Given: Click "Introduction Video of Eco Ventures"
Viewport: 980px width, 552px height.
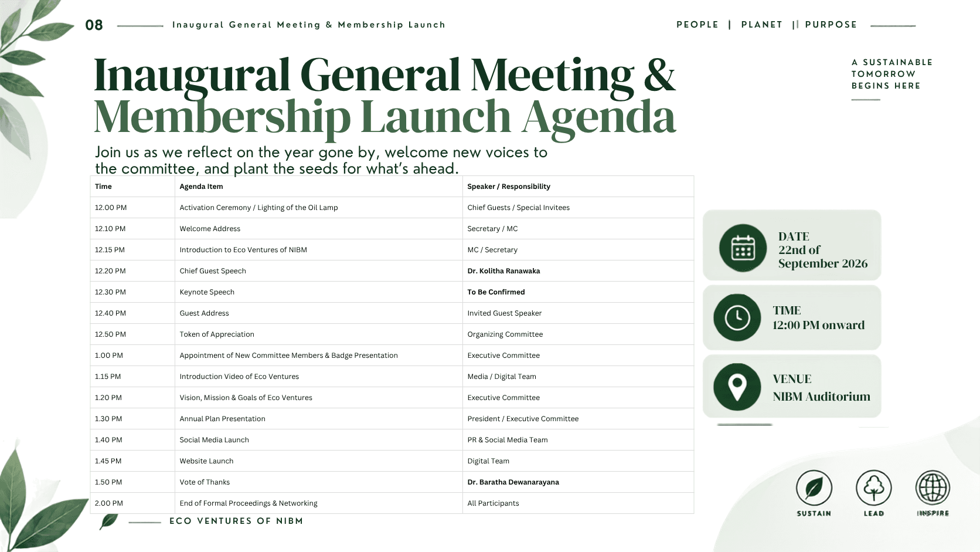Looking at the screenshot, I should pos(239,377).
